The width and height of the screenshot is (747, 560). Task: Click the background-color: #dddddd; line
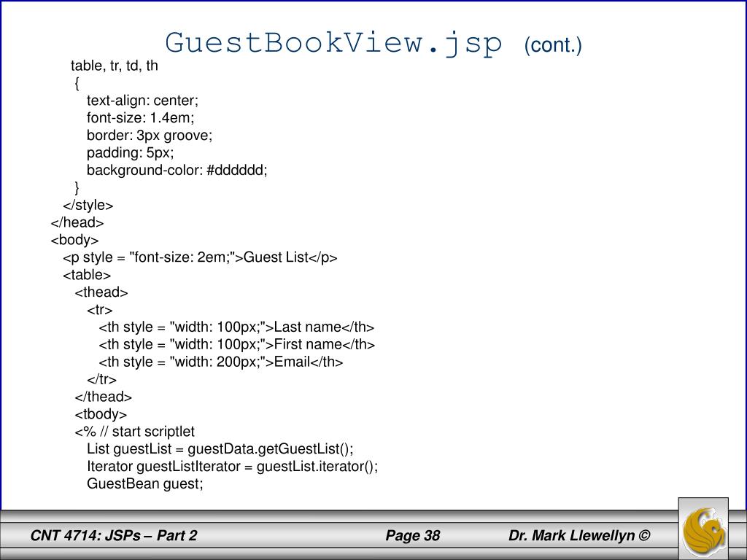[177, 170]
